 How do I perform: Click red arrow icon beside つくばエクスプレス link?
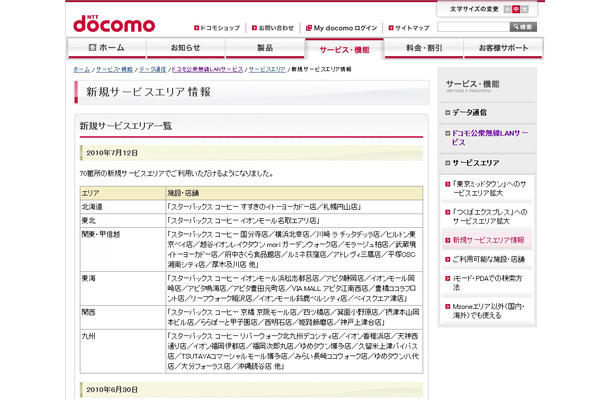(x=447, y=212)
